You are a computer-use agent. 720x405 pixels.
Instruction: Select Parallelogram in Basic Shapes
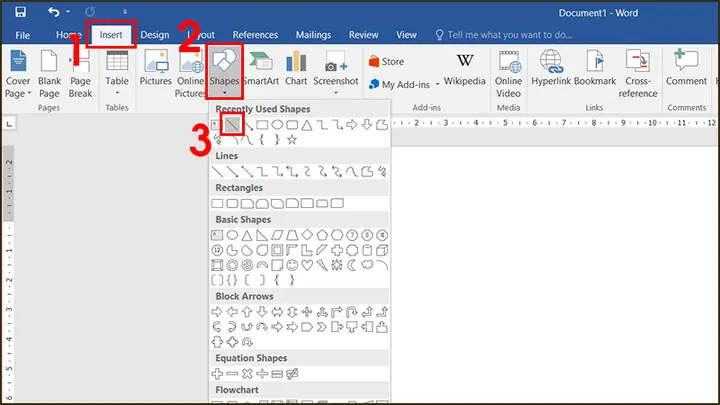(277, 236)
